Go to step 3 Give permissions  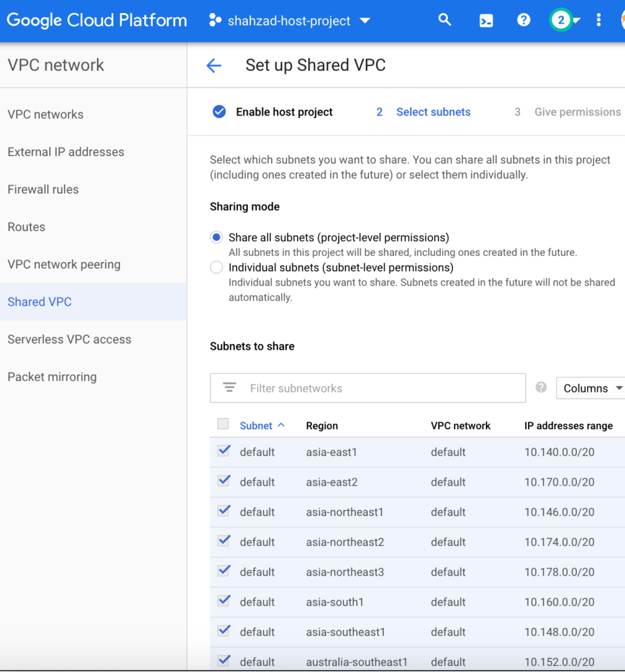pos(567,112)
